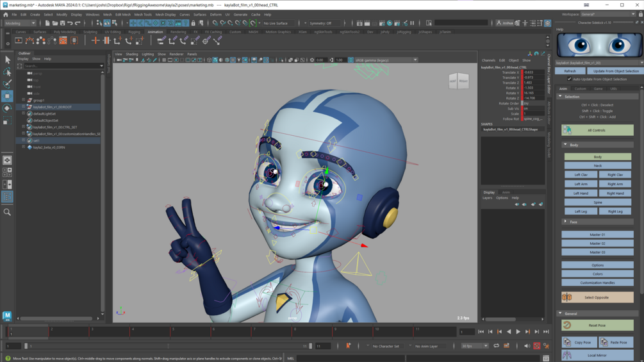The height and width of the screenshot is (362, 644).
Task: Click the range slider start handle
Action: coord(26,346)
